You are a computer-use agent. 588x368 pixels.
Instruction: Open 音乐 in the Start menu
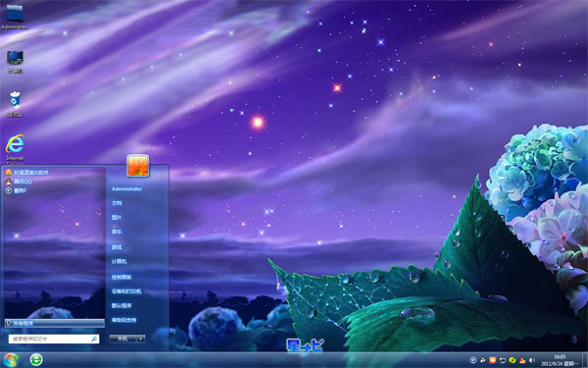[117, 232]
